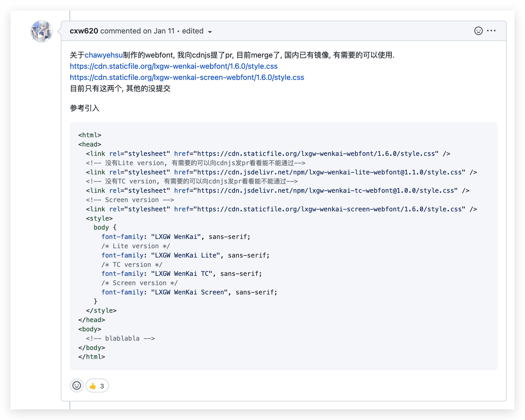Click the '/* TC version */' comment
The height and width of the screenshot is (420, 525).
132,264
